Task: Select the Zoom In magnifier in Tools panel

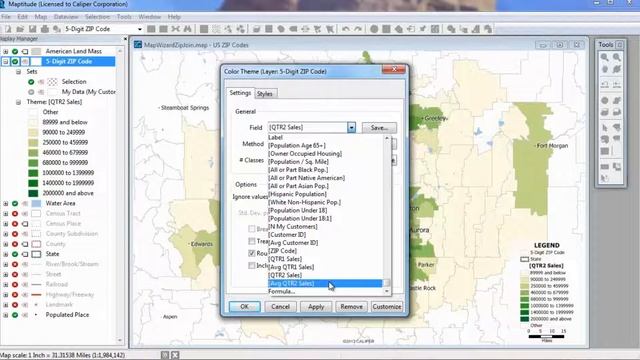Action: tap(604, 57)
